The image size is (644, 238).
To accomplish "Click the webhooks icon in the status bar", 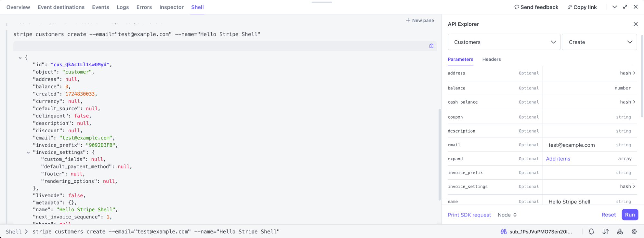I will (620, 232).
